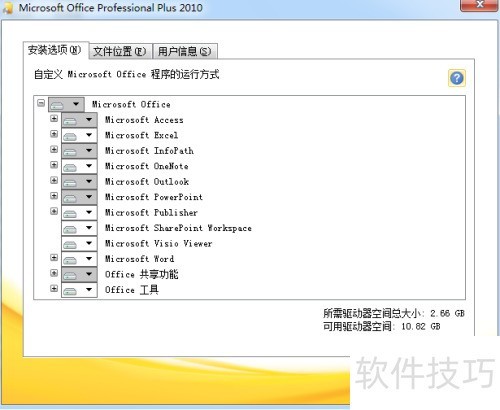Open install option dropdown for Microsoft OneNote
Image resolution: width=500 pixels, height=410 pixels.
point(79,166)
